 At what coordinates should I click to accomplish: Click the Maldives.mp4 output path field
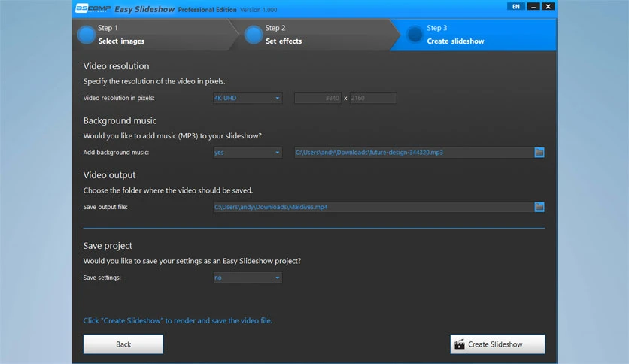pyautogui.click(x=373, y=207)
